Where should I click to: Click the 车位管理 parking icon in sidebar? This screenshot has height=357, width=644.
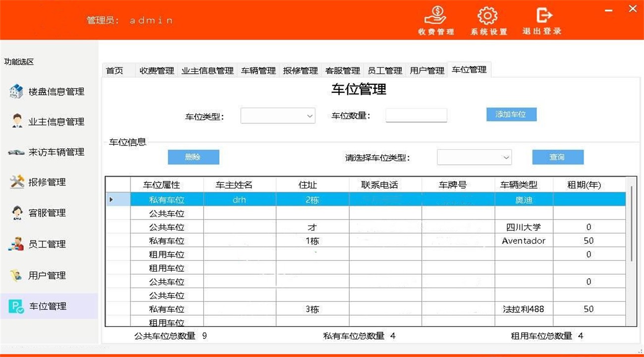click(16, 306)
